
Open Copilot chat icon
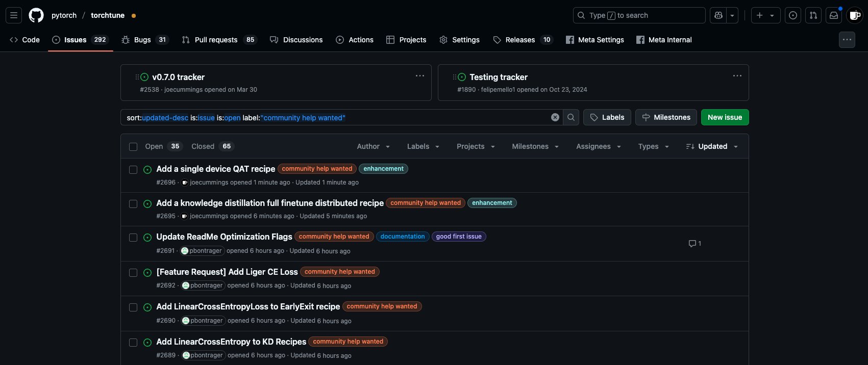coord(718,15)
